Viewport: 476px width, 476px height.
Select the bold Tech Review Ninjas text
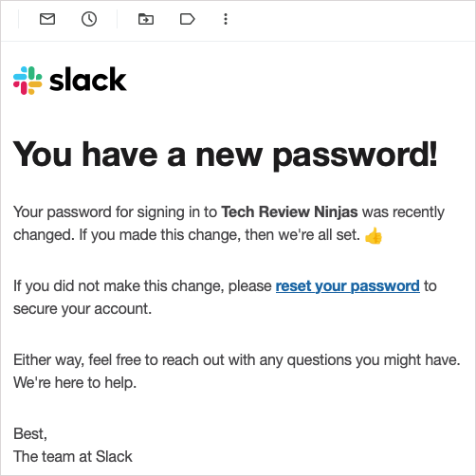(289, 211)
